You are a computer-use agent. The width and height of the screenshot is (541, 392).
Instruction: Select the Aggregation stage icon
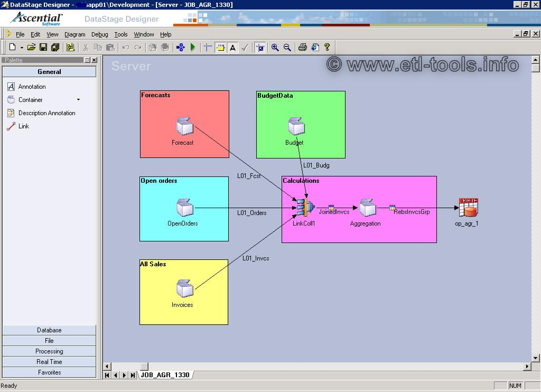tap(368, 208)
